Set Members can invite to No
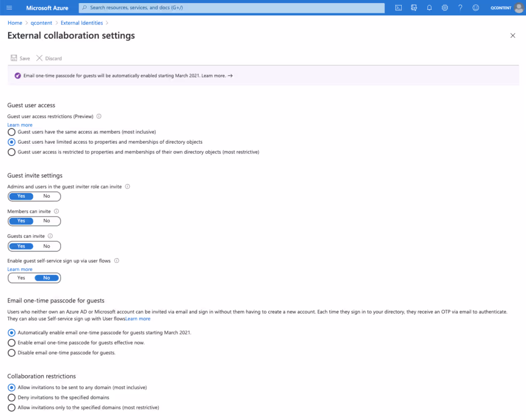This screenshot has height=420, width=526. (46, 221)
